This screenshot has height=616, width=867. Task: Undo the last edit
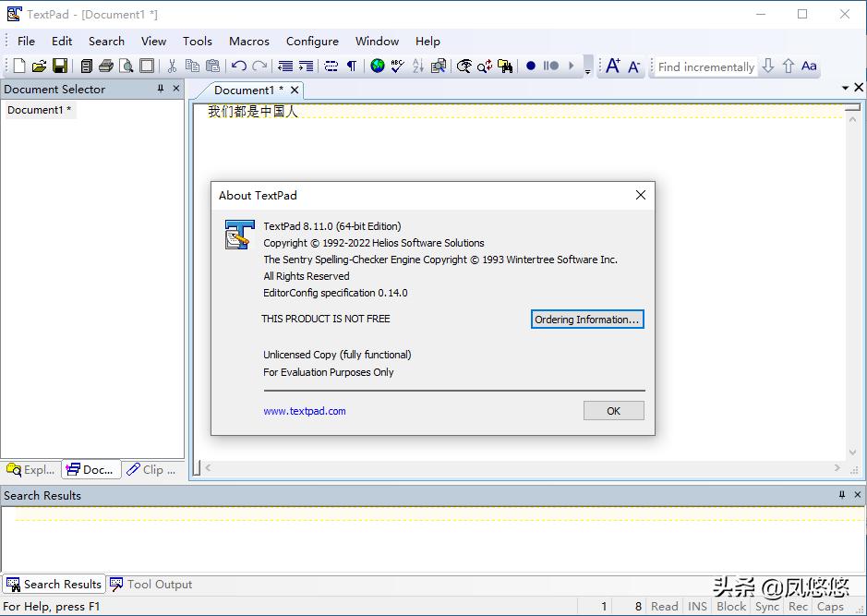(239, 66)
